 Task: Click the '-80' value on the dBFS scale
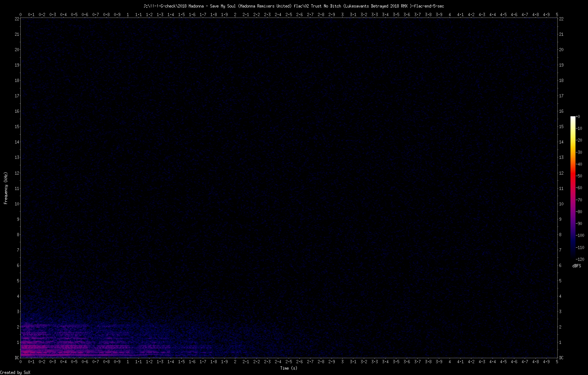pyautogui.click(x=579, y=212)
